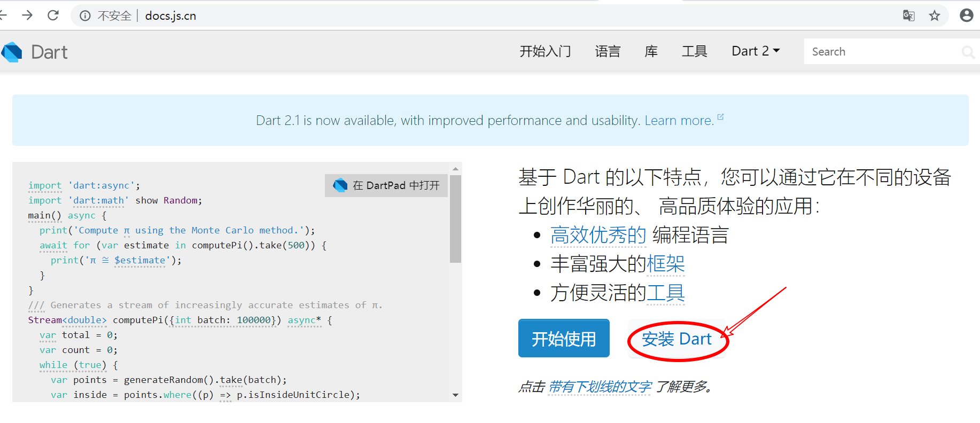The width and height of the screenshot is (980, 423).
Task: Click generateRandom() in the code
Action: coord(169,380)
